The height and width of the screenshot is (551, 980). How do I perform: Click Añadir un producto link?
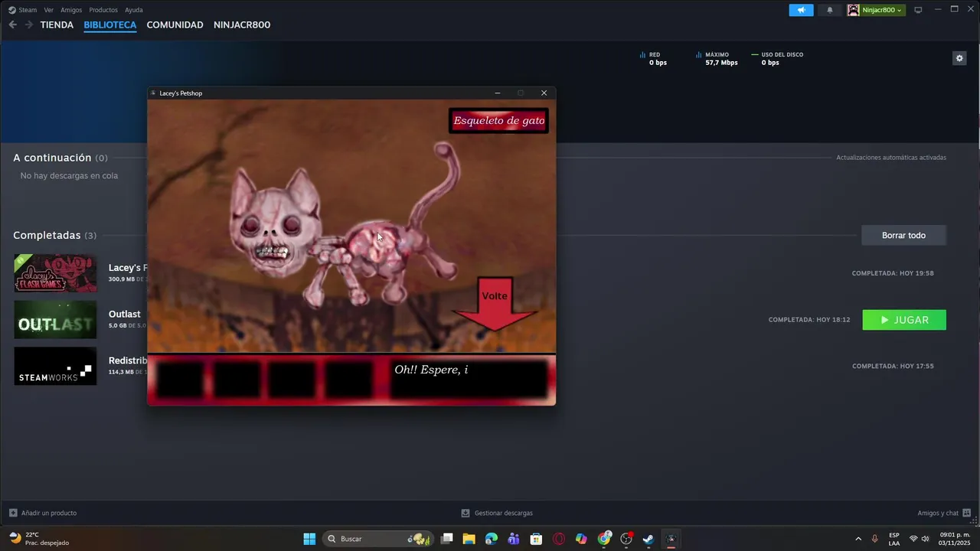[x=49, y=513]
